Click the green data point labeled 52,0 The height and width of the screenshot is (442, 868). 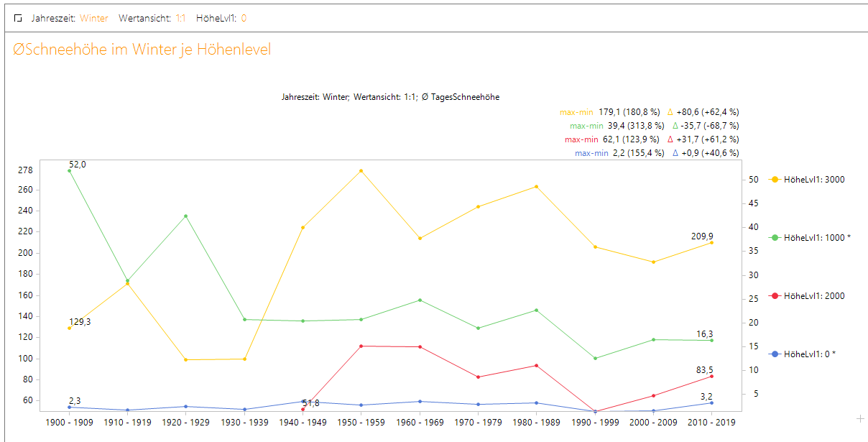pyautogui.click(x=70, y=171)
